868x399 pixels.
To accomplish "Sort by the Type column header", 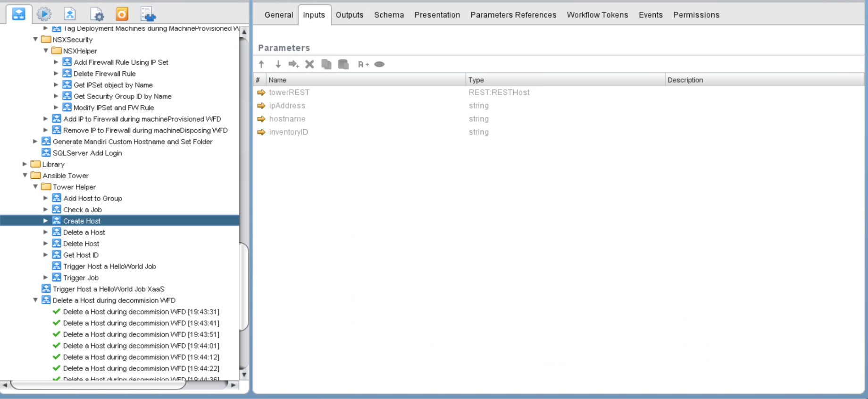I will tap(565, 80).
